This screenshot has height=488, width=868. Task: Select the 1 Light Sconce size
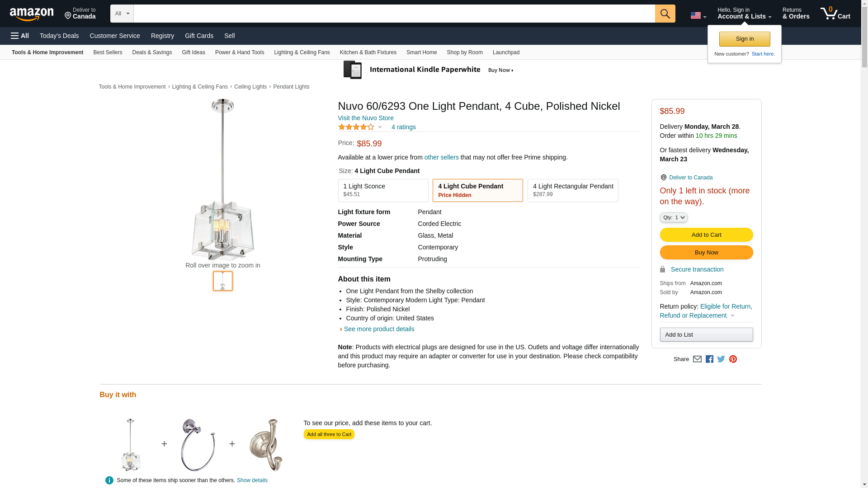point(383,190)
